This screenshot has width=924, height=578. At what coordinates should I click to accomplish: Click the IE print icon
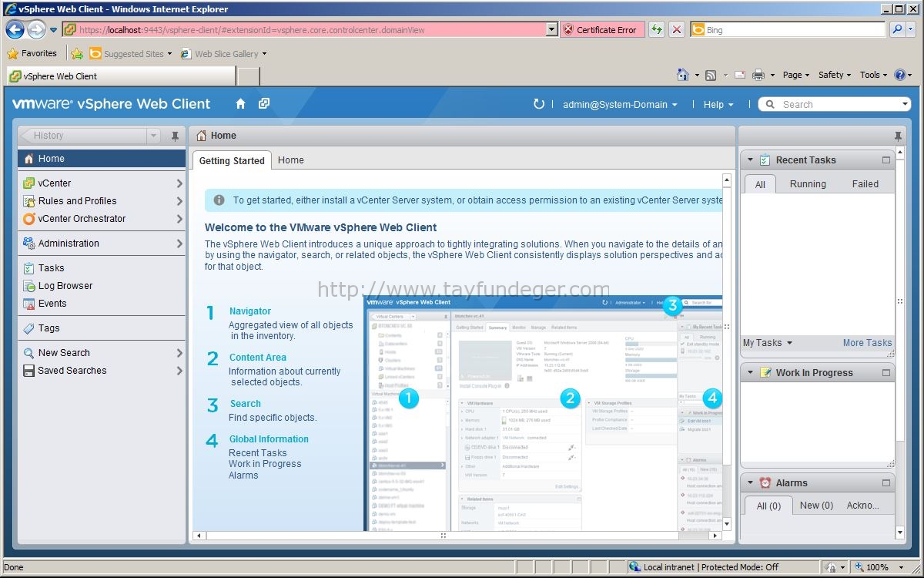click(758, 75)
